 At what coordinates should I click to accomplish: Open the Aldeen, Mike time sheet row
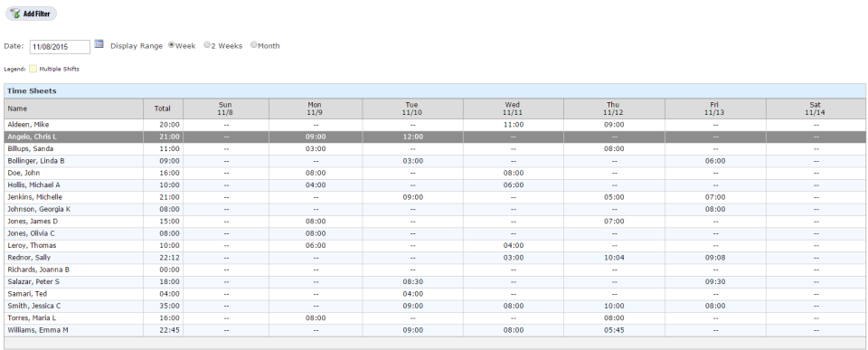435,125
